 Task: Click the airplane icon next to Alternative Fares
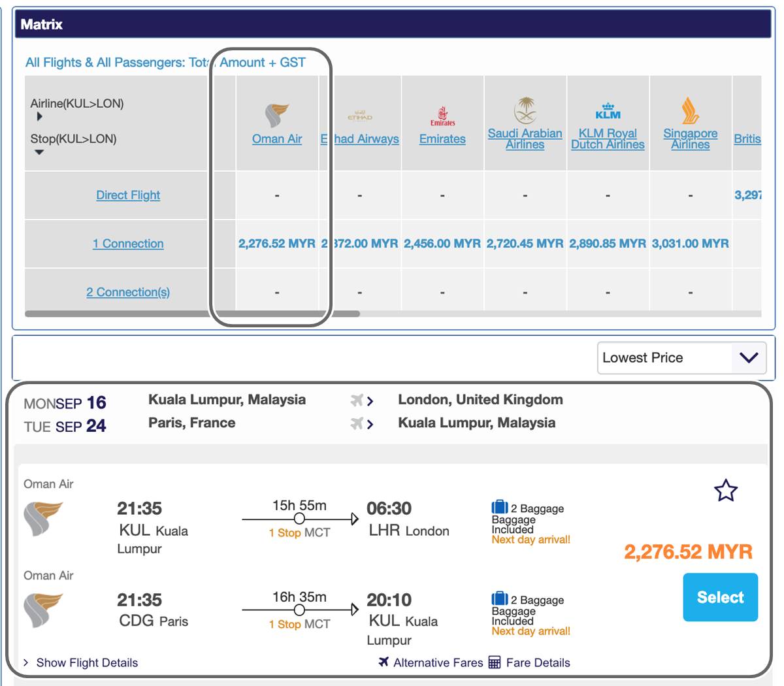384,662
